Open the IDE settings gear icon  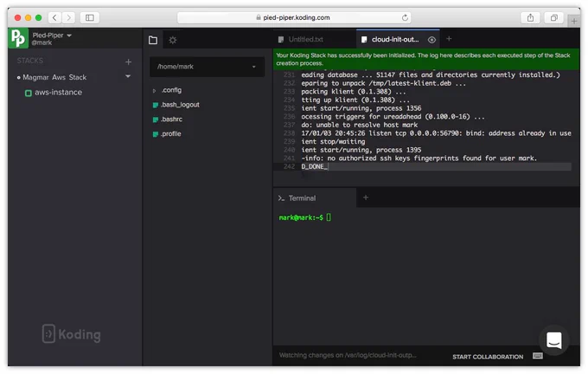[x=172, y=40]
